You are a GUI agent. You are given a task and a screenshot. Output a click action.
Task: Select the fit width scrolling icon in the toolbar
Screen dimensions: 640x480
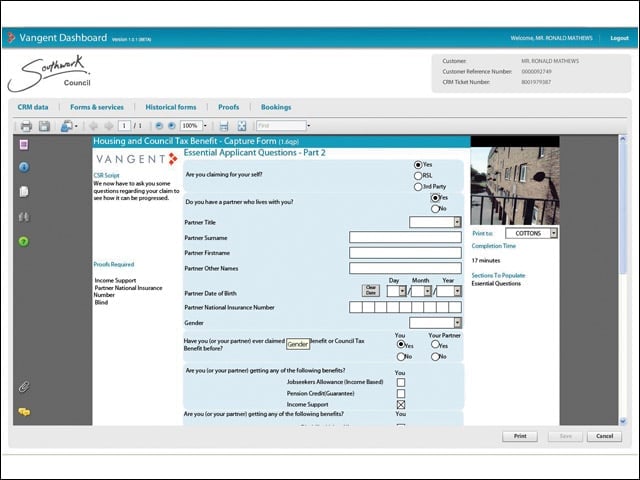224,126
